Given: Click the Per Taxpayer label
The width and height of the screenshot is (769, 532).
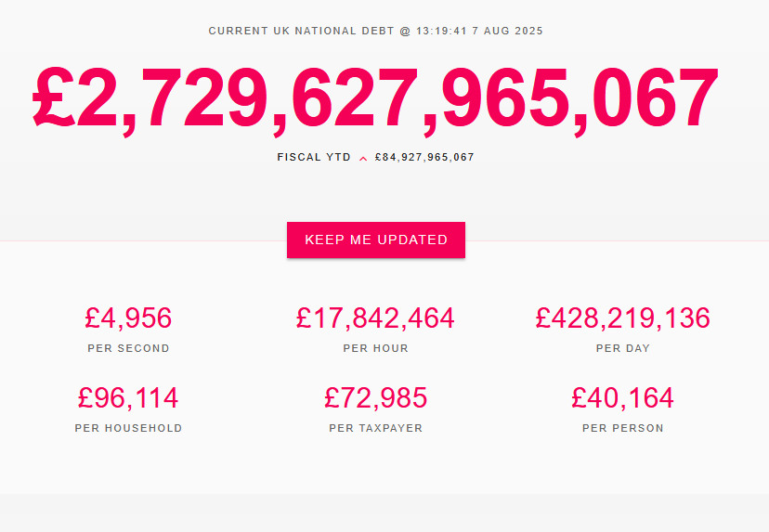Looking at the screenshot, I should [x=375, y=428].
